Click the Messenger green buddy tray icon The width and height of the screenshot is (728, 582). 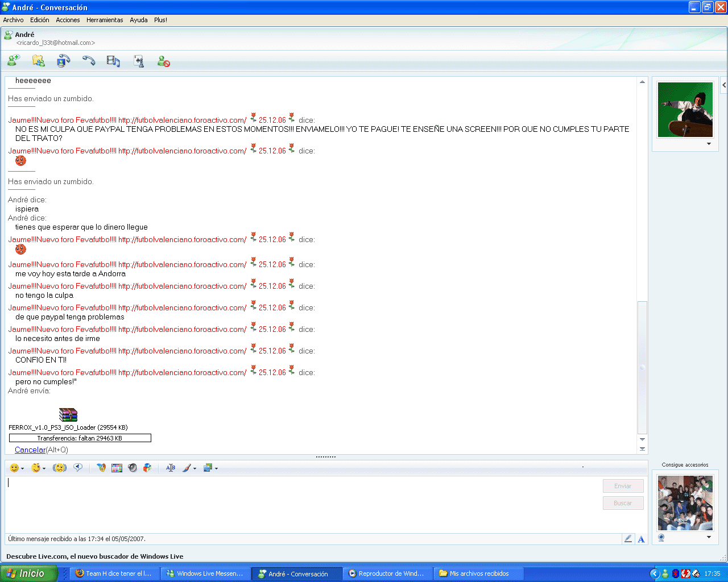(665, 573)
